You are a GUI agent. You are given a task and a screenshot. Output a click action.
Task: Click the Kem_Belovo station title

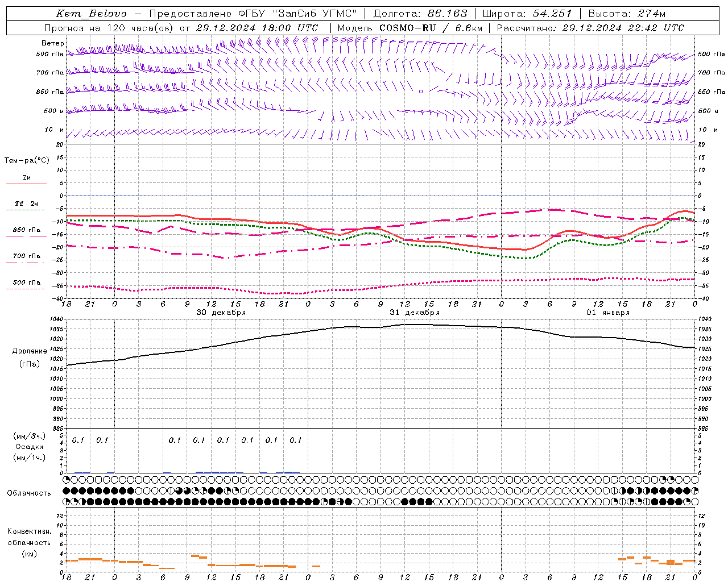point(91,14)
